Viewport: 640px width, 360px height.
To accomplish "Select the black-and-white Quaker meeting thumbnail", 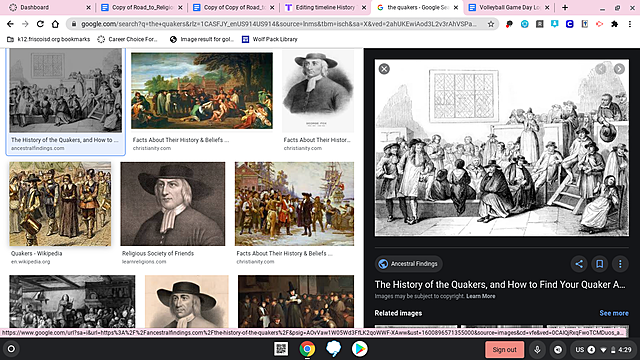I will point(65,90).
